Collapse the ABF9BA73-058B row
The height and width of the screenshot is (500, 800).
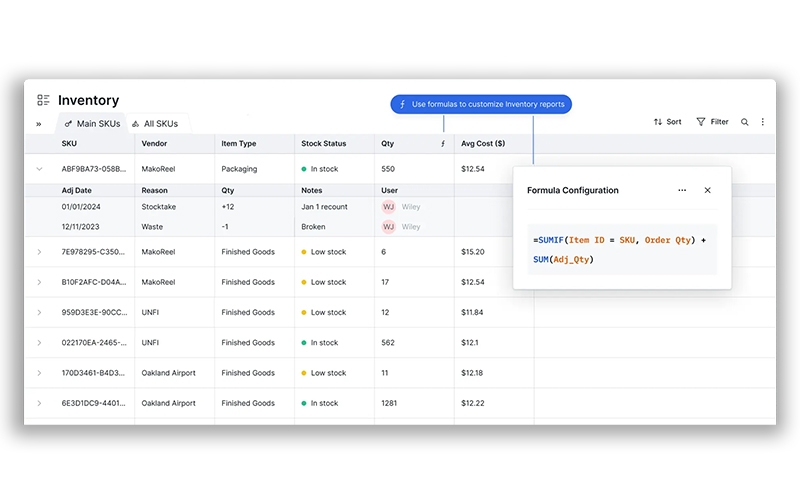40,169
